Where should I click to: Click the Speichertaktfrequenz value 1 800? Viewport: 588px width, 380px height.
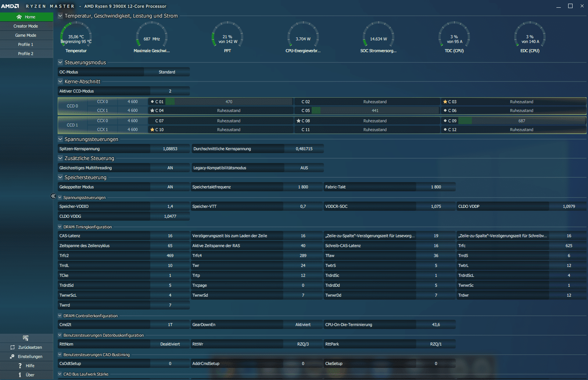point(303,187)
